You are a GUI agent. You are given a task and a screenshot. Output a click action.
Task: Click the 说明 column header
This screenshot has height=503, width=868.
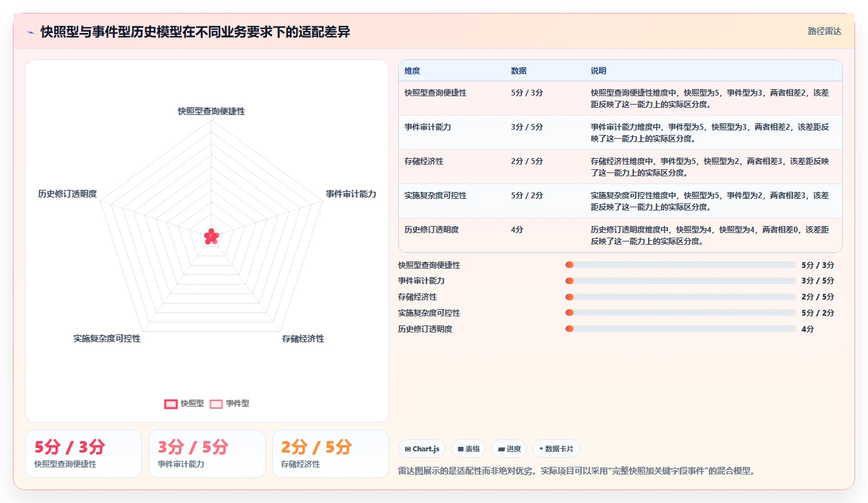pyautogui.click(x=599, y=71)
